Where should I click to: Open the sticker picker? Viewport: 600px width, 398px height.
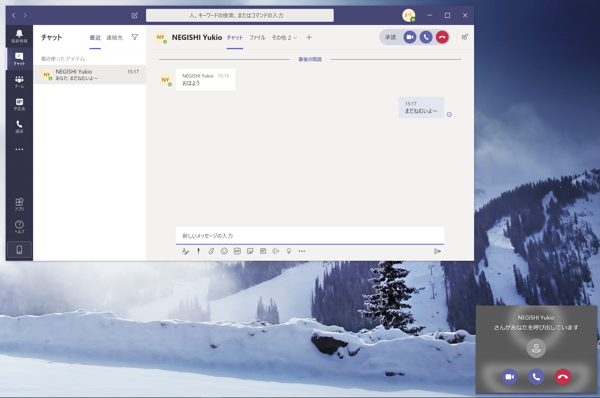pyautogui.click(x=250, y=251)
